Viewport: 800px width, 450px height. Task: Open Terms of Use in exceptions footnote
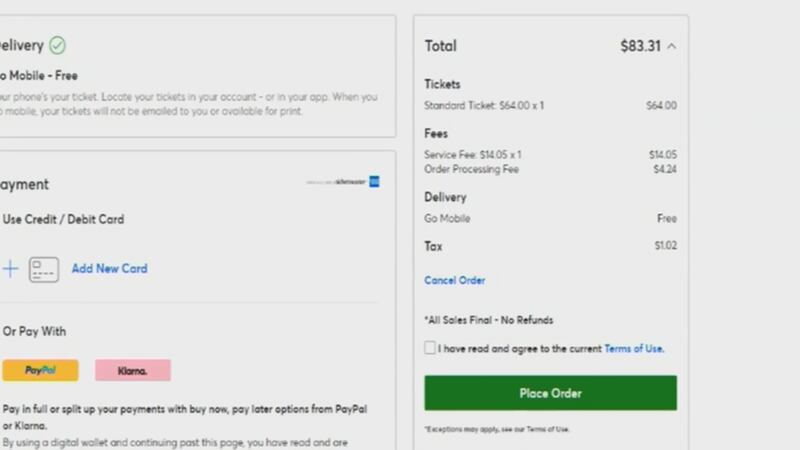click(x=547, y=430)
